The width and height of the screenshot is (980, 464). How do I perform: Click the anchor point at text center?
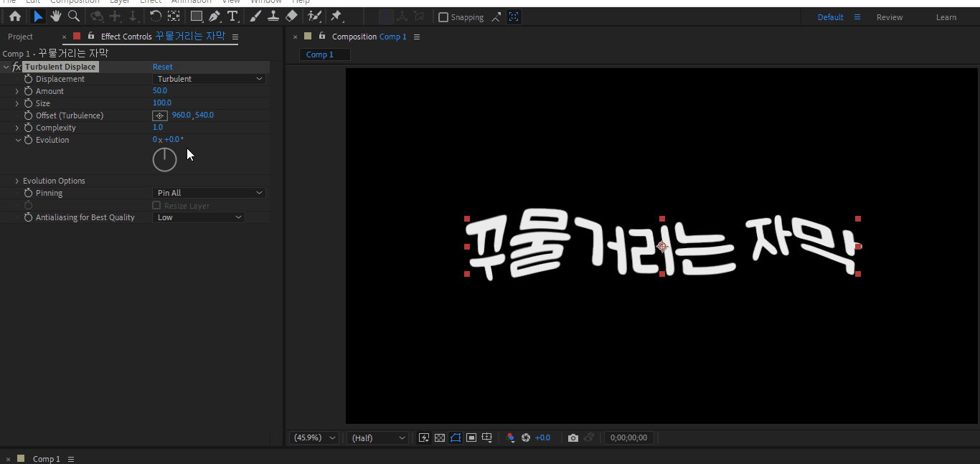point(661,247)
